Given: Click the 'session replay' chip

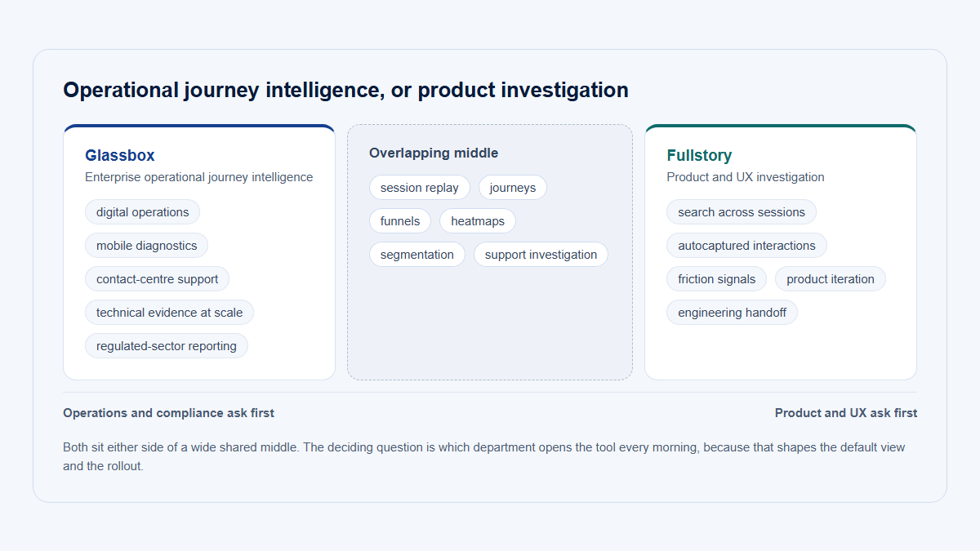Looking at the screenshot, I should pos(420,188).
